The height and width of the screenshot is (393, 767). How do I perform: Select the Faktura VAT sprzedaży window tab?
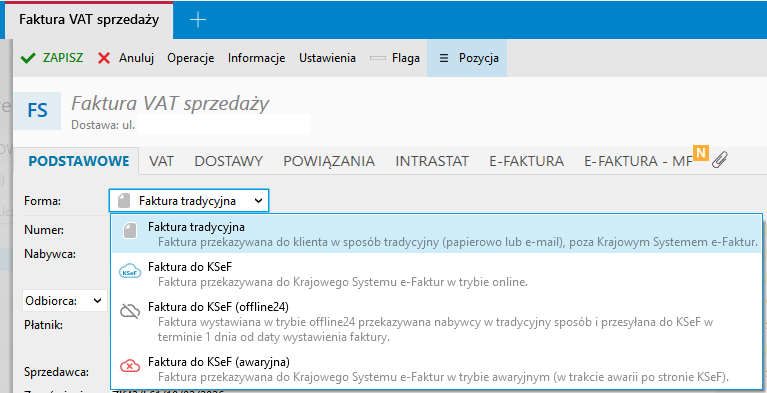tap(89, 20)
